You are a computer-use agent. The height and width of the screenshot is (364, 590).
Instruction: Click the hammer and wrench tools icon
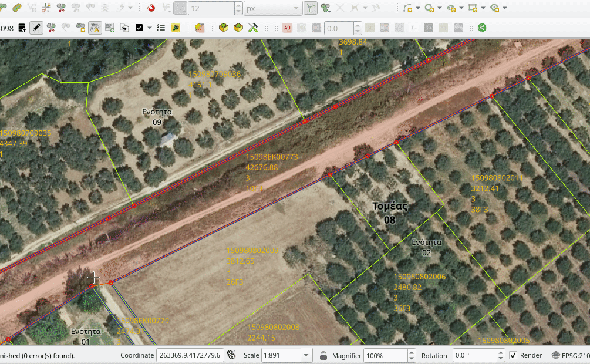click(254, 28)
